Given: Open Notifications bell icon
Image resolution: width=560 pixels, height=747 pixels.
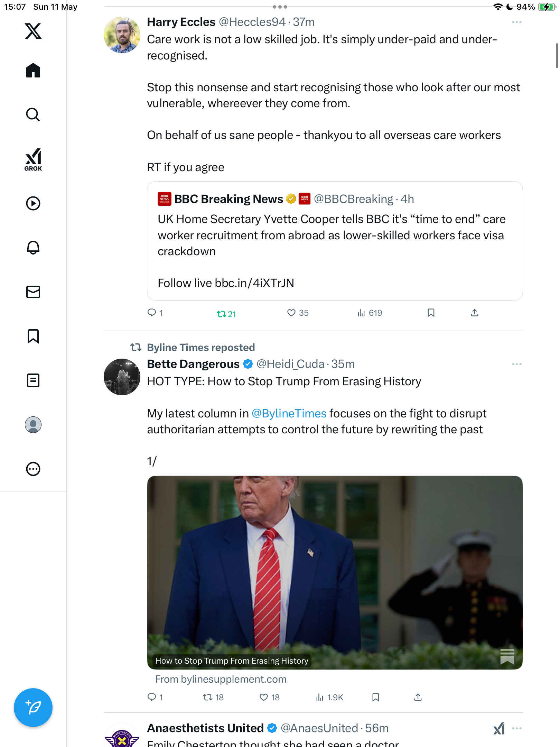Looking at the screenshot, I should coord(33,248).
